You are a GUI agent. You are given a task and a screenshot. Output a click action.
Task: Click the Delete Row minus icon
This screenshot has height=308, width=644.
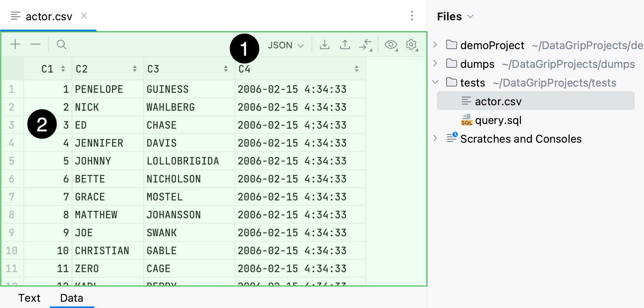(x=35, y=44)
